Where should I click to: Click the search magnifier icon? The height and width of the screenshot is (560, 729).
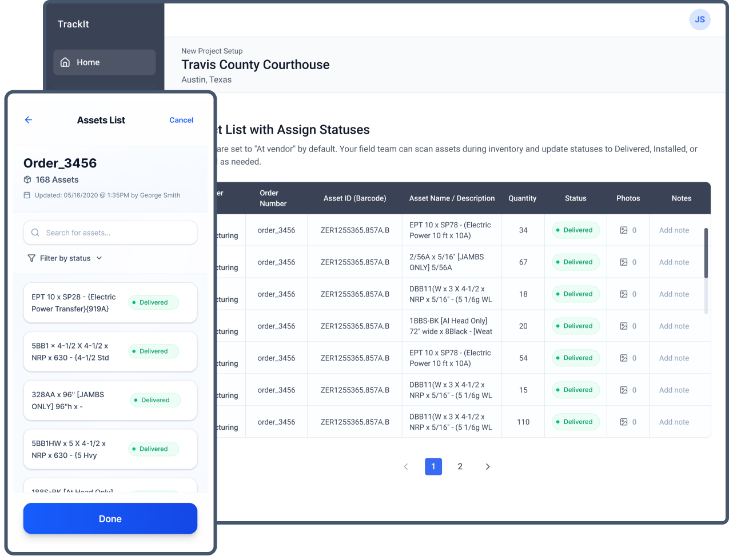(x=35, y=233)
